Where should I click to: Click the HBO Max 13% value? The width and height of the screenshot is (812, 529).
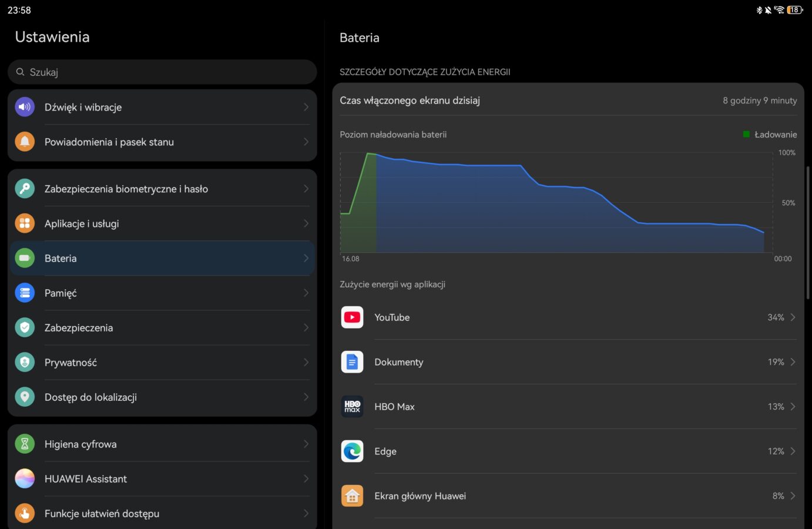click(776, 407)
